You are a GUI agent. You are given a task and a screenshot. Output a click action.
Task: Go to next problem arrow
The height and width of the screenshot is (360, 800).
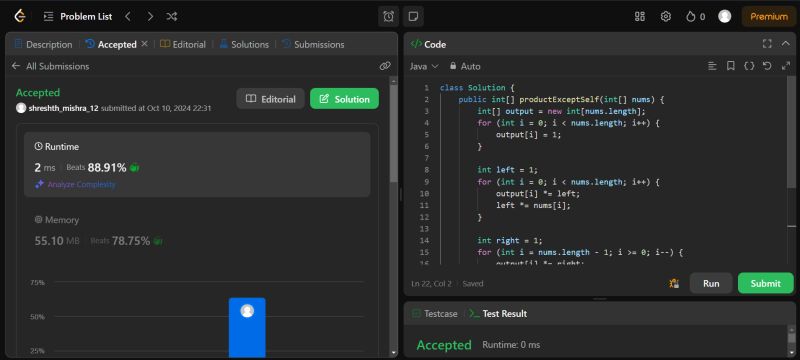click(x=150, y=16)
